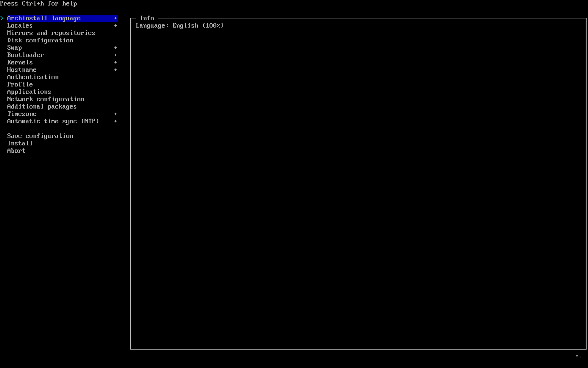The width and height of the screenshot is (588, 368).
Task: Open Disk configuration
Action: coord(40,40)
